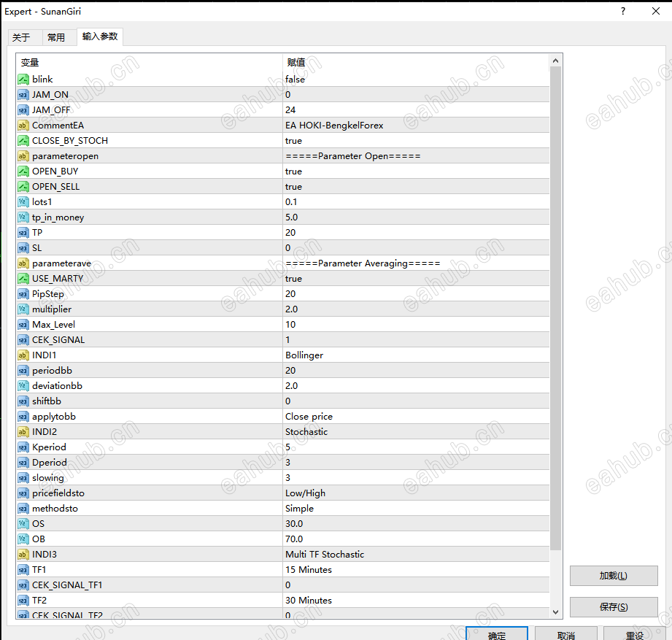Click the help question mark icon

[x=622, y=11]
